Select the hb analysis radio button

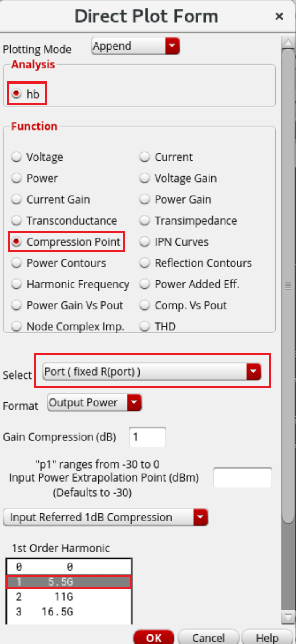(17, 94)
